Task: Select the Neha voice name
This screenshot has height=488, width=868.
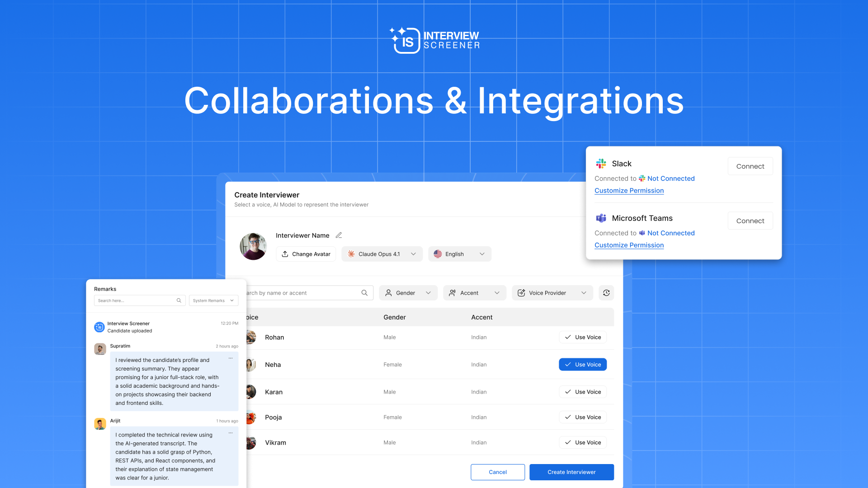Action: click(x=273, y=365)
